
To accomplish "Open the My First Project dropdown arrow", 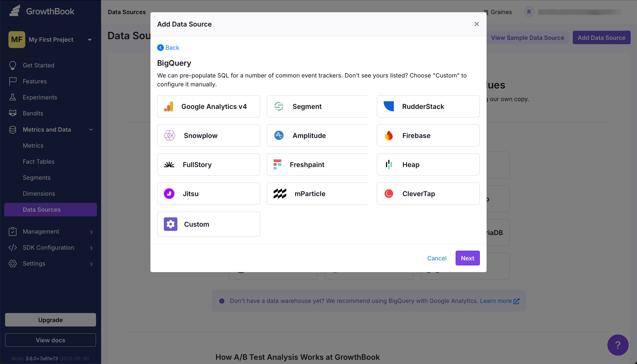I will coord(90,40).
